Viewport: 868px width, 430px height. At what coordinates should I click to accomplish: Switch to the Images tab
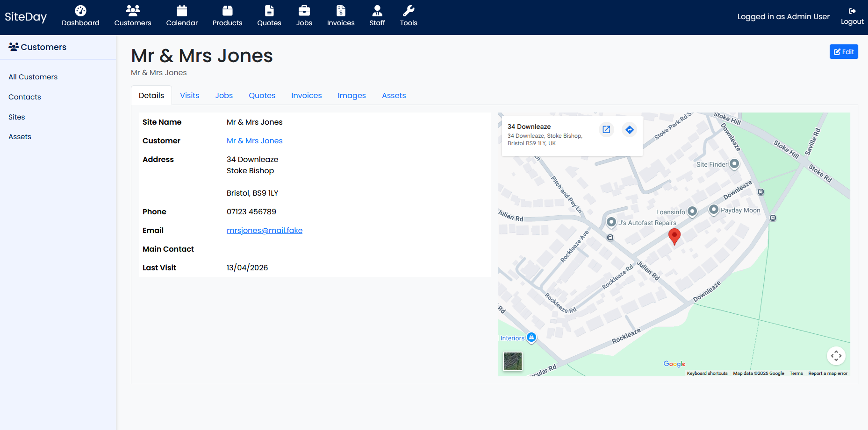tap(352, 95)
